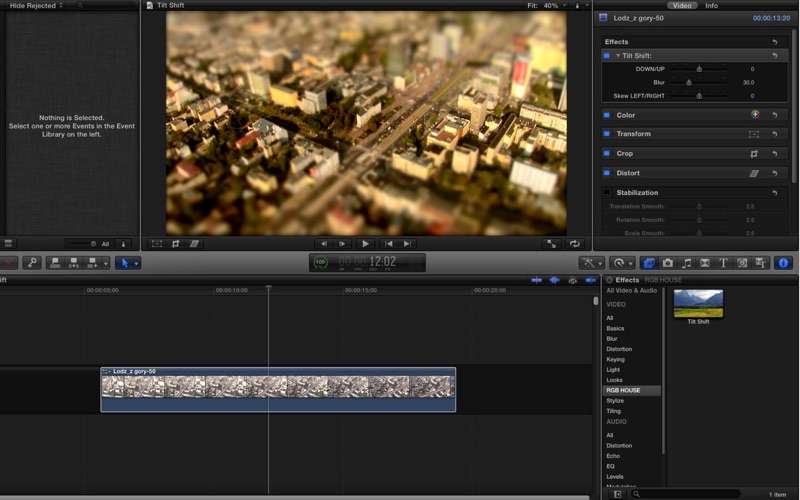Select the Keying video effects category
800x500 pixels.
(x=615, y=359)
